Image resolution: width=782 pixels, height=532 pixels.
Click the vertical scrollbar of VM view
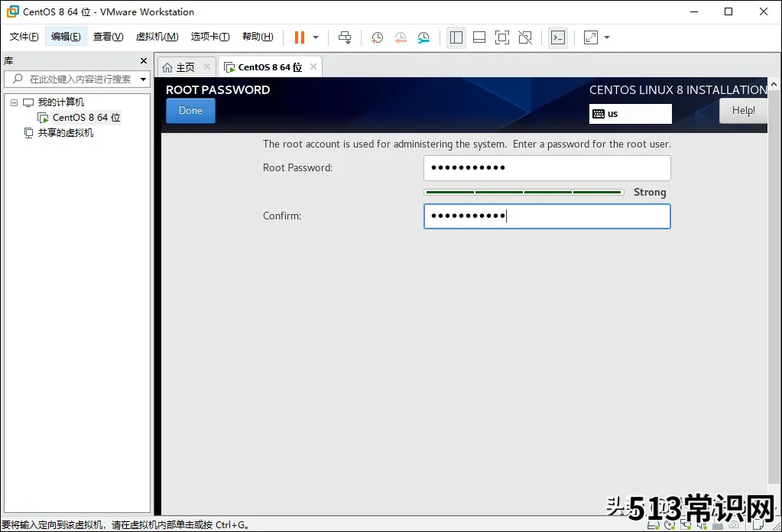click(774, 287)
